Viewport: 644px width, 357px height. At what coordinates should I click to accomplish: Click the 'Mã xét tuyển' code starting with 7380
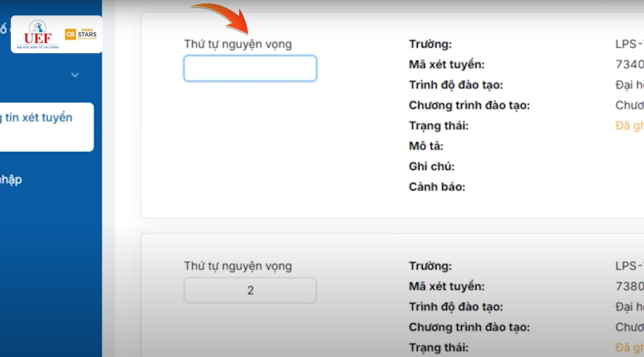click(630, 286)
